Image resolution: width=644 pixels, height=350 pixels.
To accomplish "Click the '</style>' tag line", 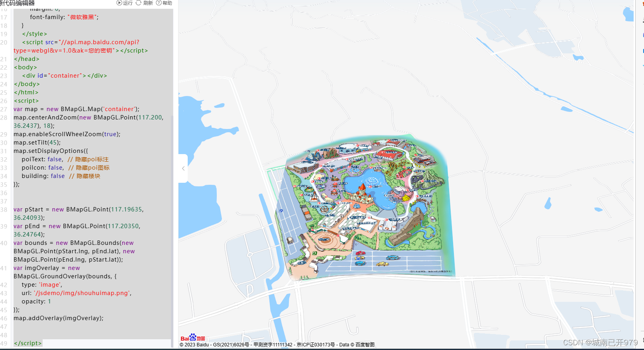I will (35, 34).
